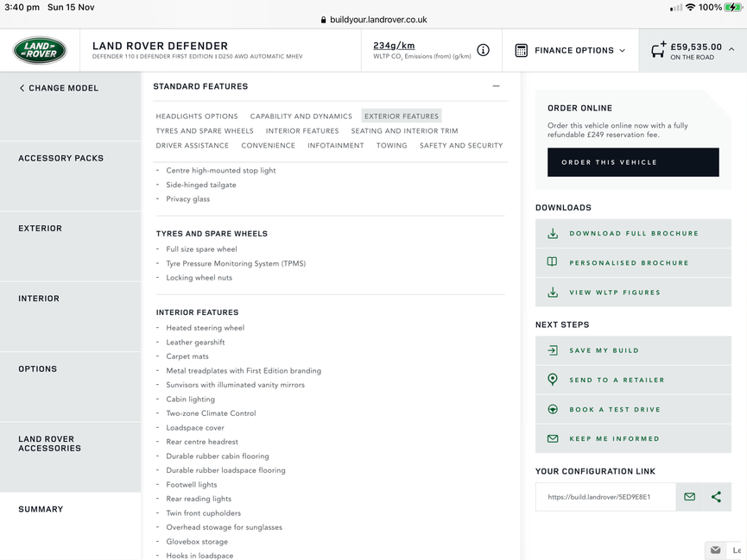747x560 pixels.
Task: Jump to Seating and Interior Trim tab
Action: pos(404,131)
